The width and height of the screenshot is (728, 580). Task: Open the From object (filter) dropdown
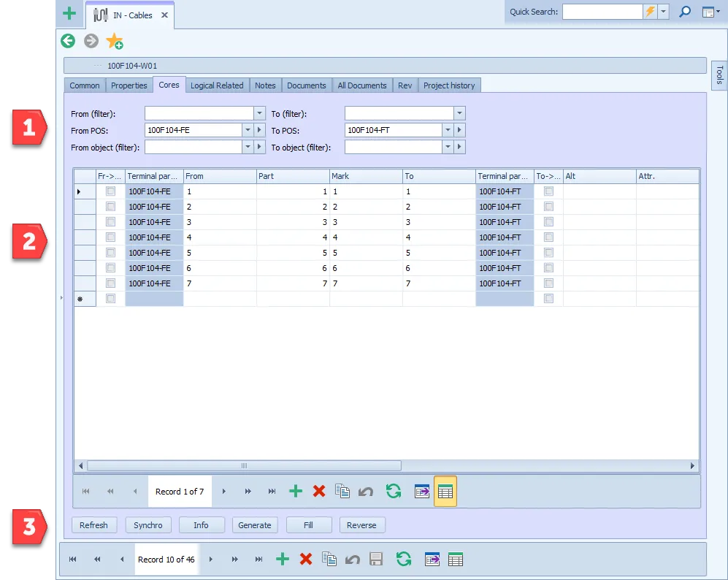[248, 147]
